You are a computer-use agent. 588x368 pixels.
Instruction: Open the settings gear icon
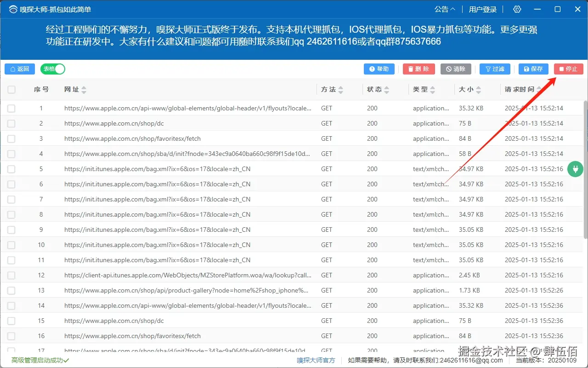coord(517,9)
